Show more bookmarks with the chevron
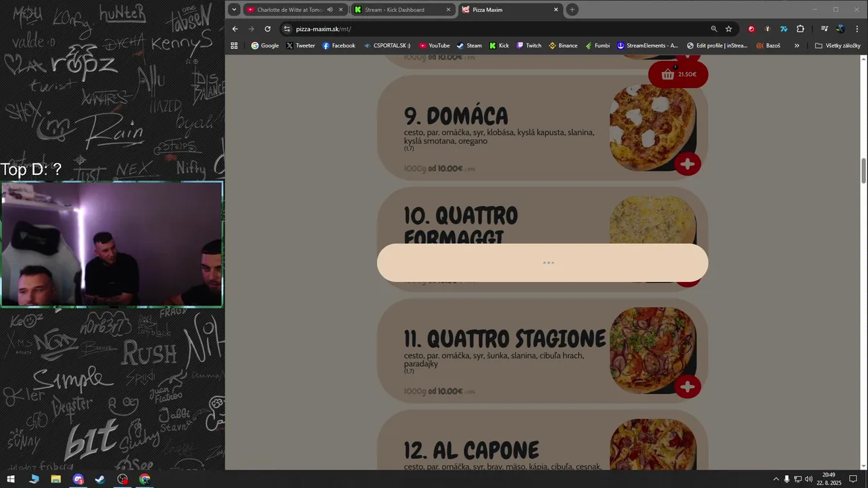868x488 pixels. [797, 45]
